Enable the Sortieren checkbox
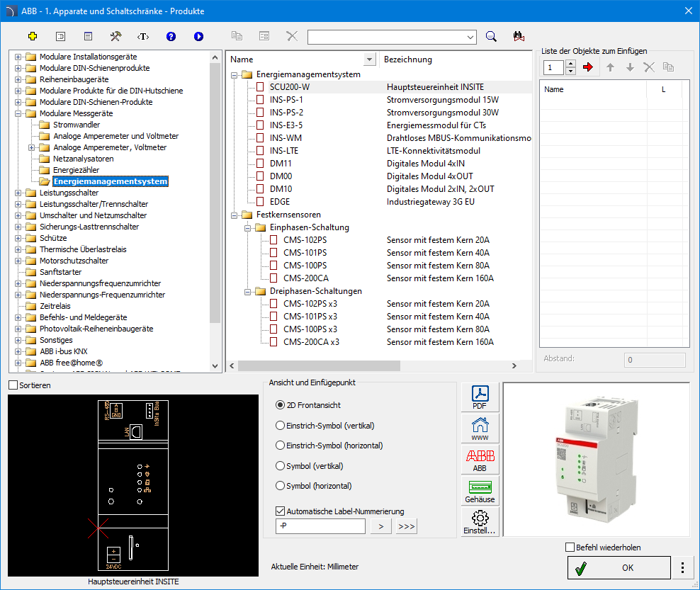 click(13, 385)
